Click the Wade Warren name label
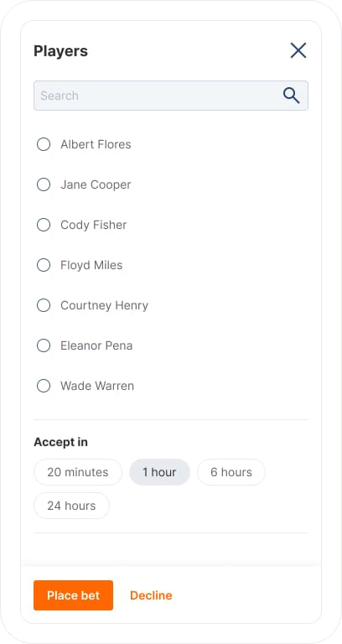 click(x=97, y=386)
